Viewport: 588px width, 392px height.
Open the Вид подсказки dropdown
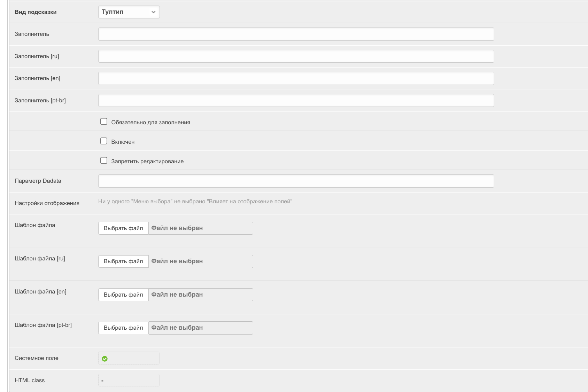[x=129, y=12]
